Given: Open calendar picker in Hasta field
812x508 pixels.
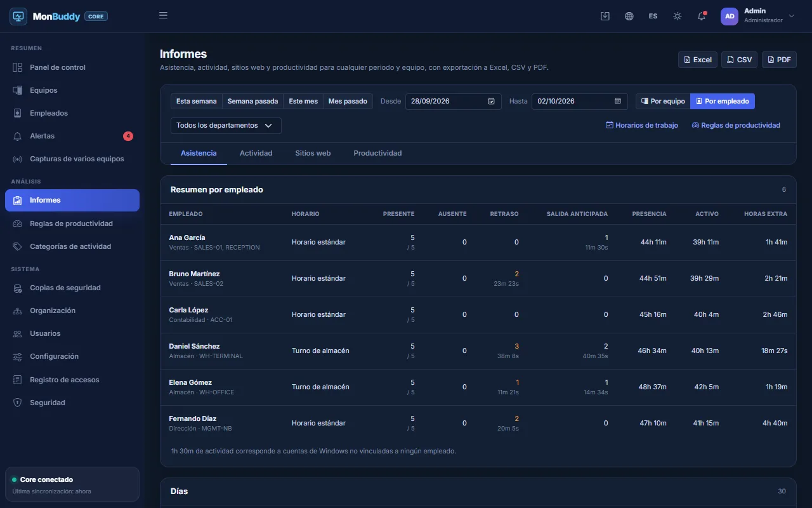Looking at the screenshot, I should (x=618, y=102).
